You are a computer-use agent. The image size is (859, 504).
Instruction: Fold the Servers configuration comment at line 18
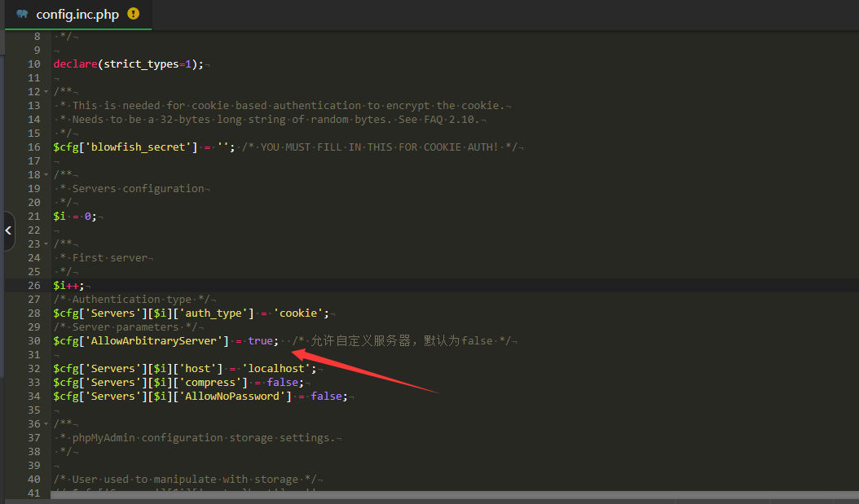(x=46, y=175)
